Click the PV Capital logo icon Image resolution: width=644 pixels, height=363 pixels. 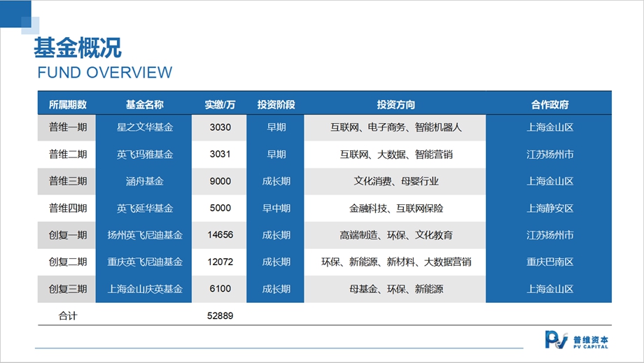pos(556,340)
